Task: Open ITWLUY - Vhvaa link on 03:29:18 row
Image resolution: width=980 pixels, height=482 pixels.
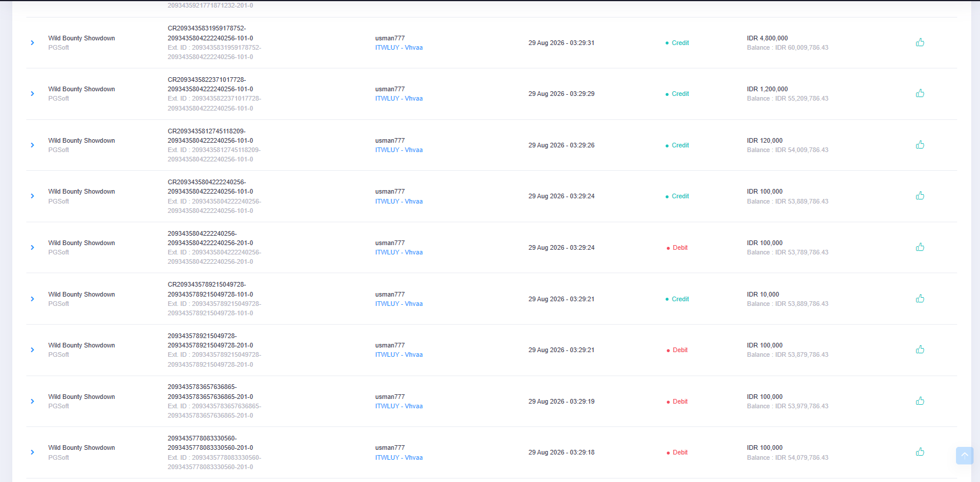Action: (x=399, y=457)
